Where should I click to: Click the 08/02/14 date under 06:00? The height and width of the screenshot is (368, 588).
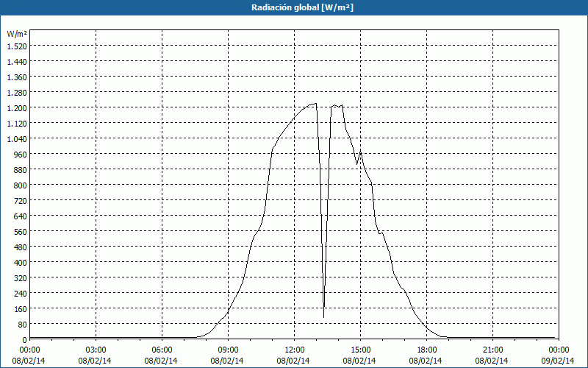(x=160, y=361)
